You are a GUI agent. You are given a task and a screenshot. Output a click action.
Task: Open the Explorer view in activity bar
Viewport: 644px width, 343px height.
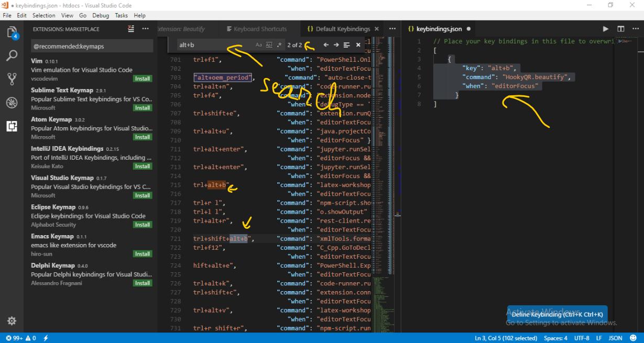point(12,32)
